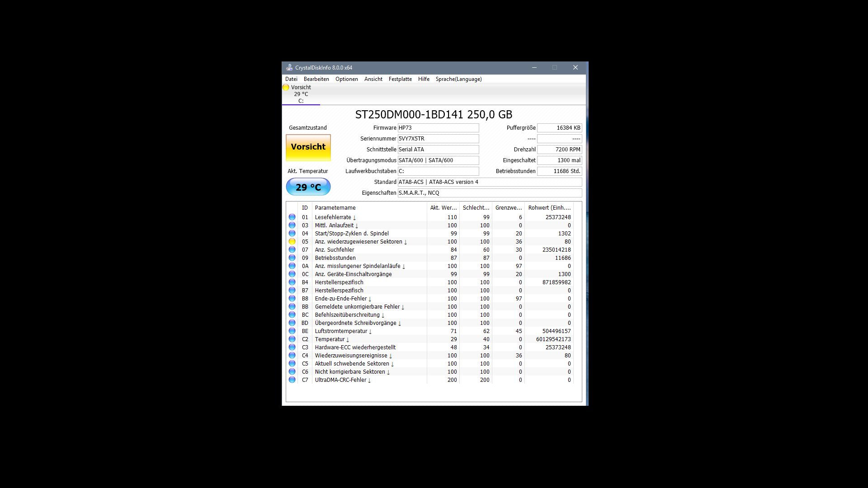This screenshot has height=488, width=868.
Task: Open the Datei menu
Action: tap(291, 79)
